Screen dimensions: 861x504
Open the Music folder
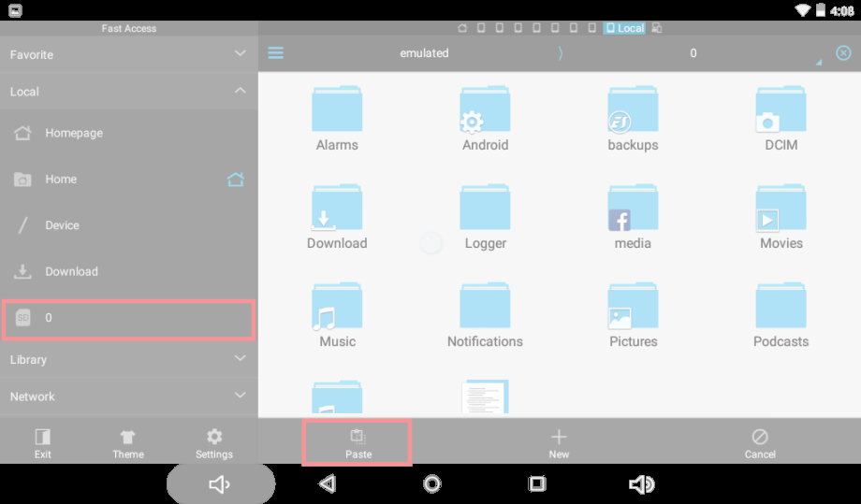(x=337, y=315)
